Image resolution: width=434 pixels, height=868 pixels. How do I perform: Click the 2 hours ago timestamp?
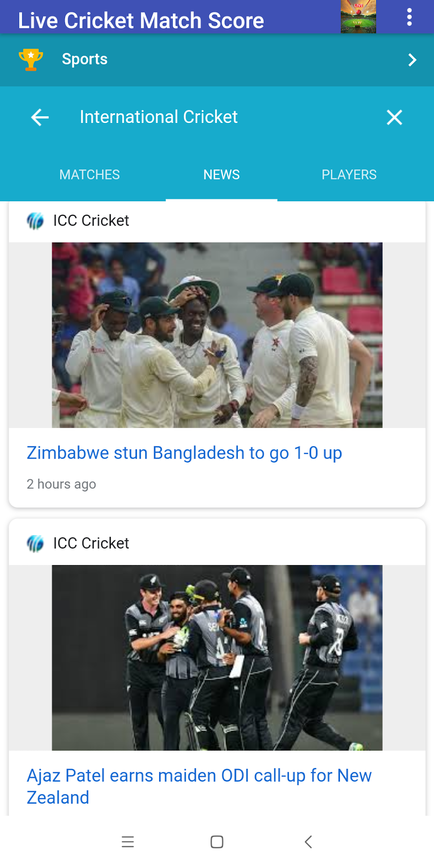coord(61,484)
